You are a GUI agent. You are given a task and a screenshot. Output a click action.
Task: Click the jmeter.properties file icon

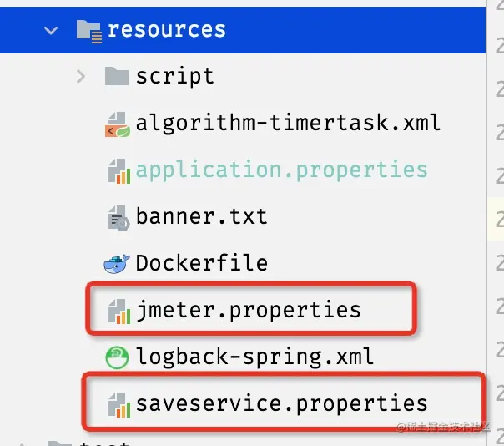pyautogui.click(x=119, y=312)
